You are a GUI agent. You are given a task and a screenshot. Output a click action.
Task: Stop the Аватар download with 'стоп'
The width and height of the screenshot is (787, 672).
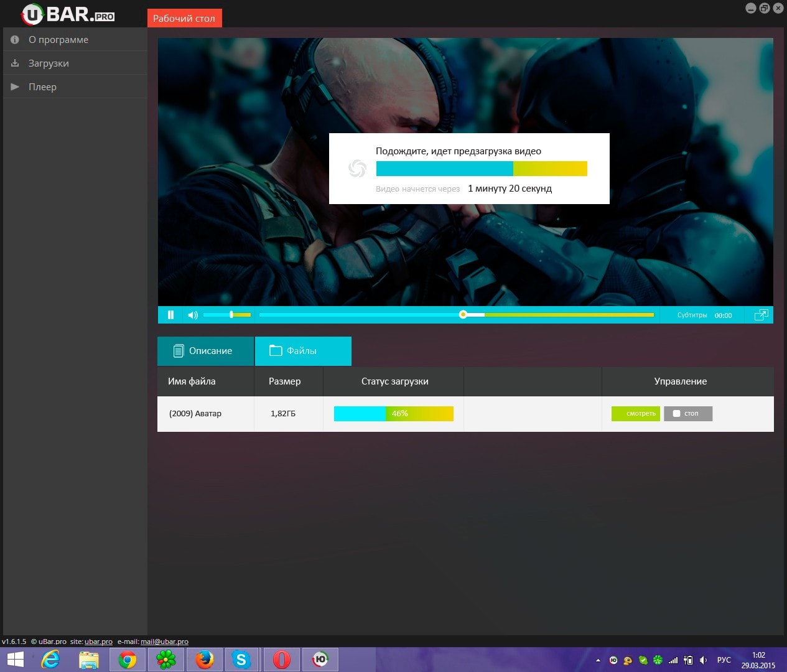(x=688, y=414)
